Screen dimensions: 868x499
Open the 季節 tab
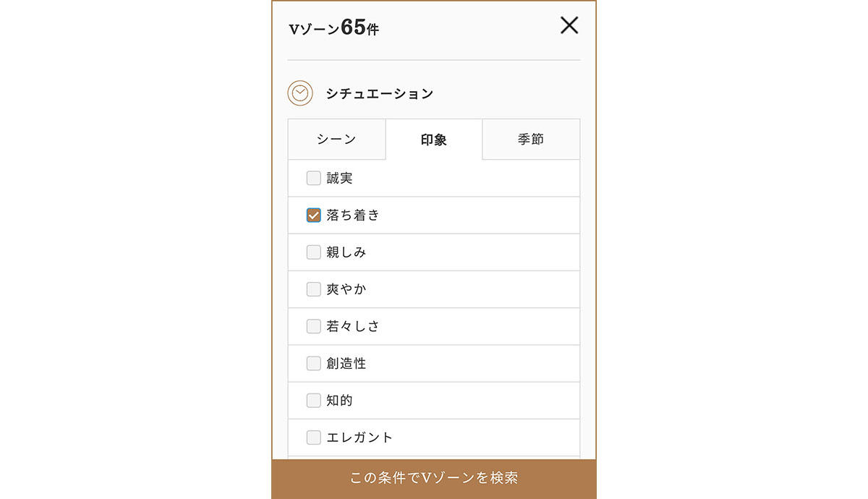coord(531,139)
